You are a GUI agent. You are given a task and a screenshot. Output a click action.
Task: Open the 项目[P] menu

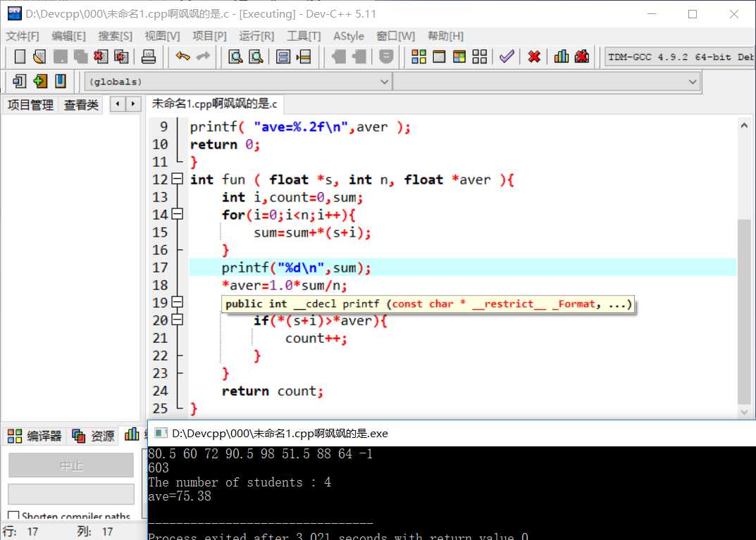209,36
